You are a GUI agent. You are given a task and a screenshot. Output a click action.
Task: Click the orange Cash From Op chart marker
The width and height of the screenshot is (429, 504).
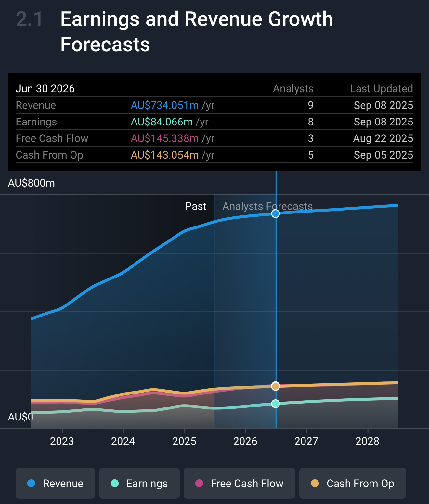pyautogui.click(x=276, y=386)
